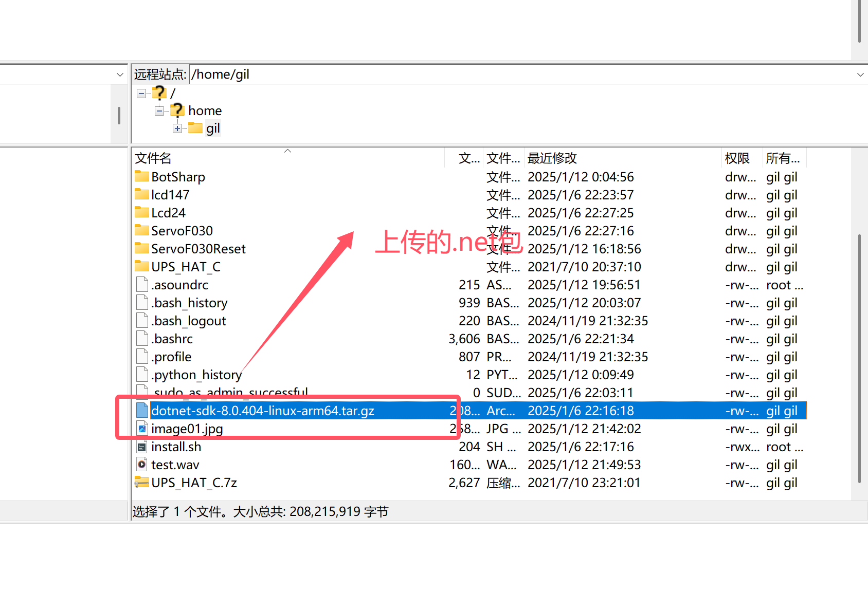868x592 pixels.
Task: Click the local tree pane scrollbar
Action: click(x=119, y=115)
